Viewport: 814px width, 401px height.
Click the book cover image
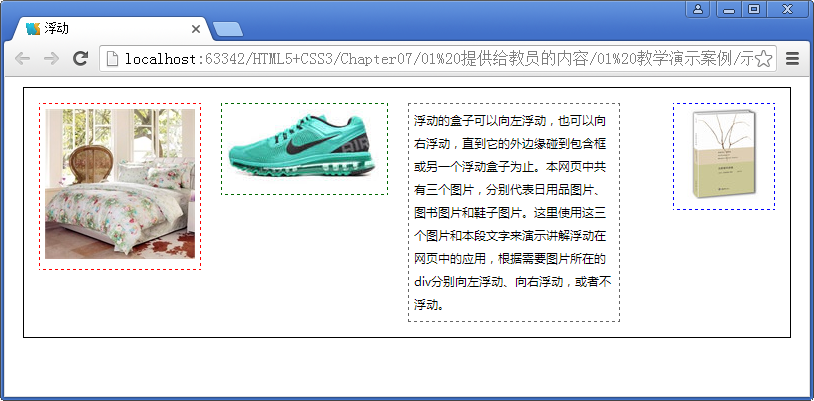[x=724, y=155]
